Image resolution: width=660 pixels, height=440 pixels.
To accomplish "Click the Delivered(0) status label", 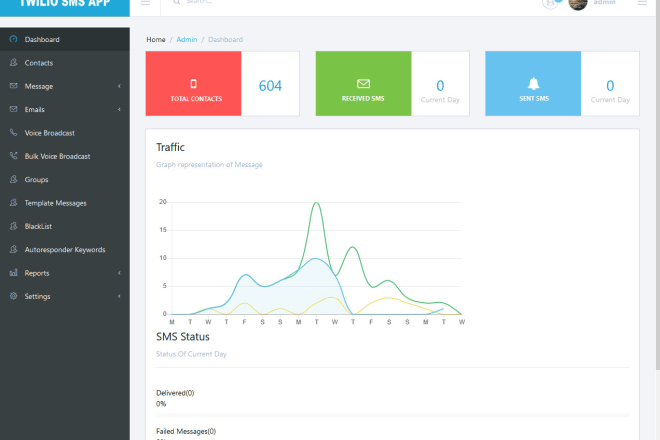I will [175, 393].
